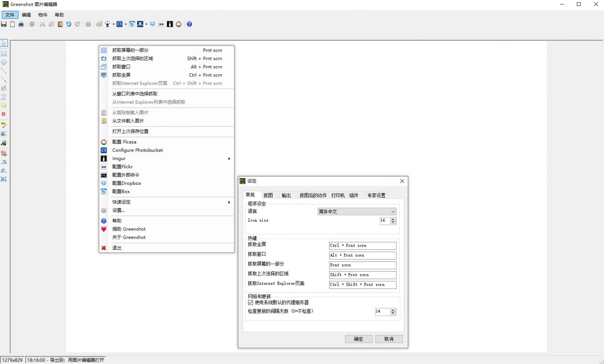Viewport: 604px width, 364px height.
Task: Click the MS Paint palette toolbar icon
Action: coord(99,24)
